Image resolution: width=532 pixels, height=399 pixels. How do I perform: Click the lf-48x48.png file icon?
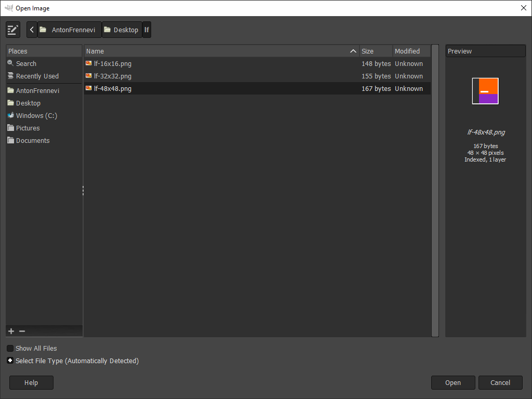88,88
